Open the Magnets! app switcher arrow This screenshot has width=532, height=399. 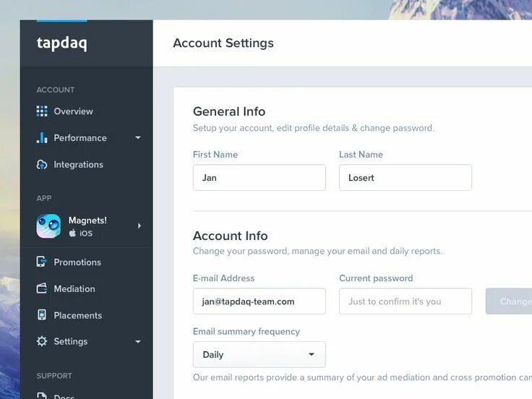coord(140,226)
